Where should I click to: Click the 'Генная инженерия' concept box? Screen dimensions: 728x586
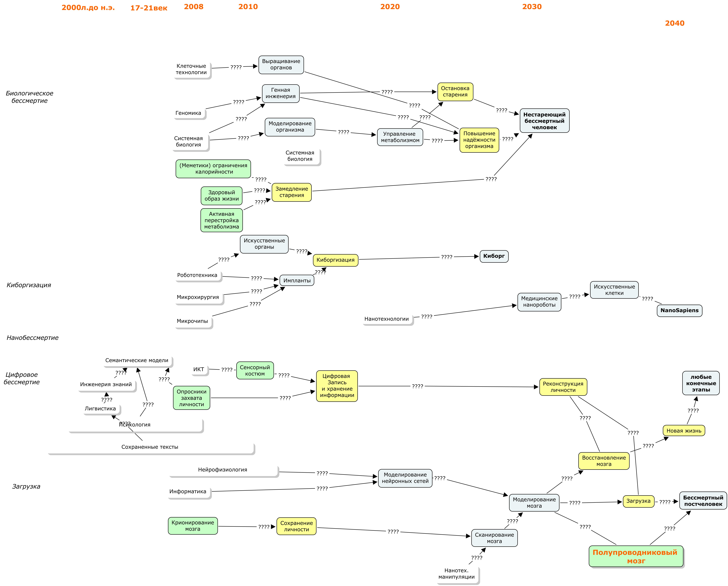pyautogui.click(x=281, y=93)
